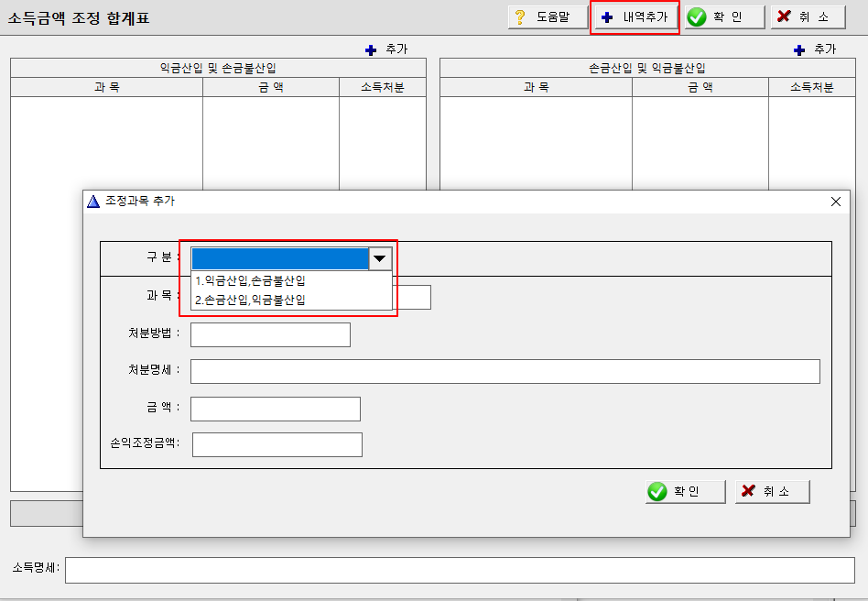The image size is (868, 601).
Task: Click the 익금산입 및 손금불산입 table header
Action: [x=218, y=68]
